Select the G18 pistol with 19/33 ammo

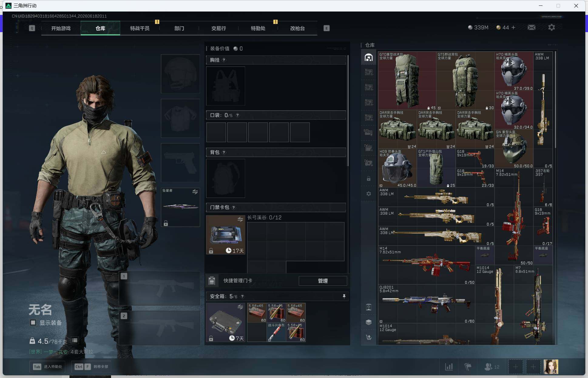[475, 159]
